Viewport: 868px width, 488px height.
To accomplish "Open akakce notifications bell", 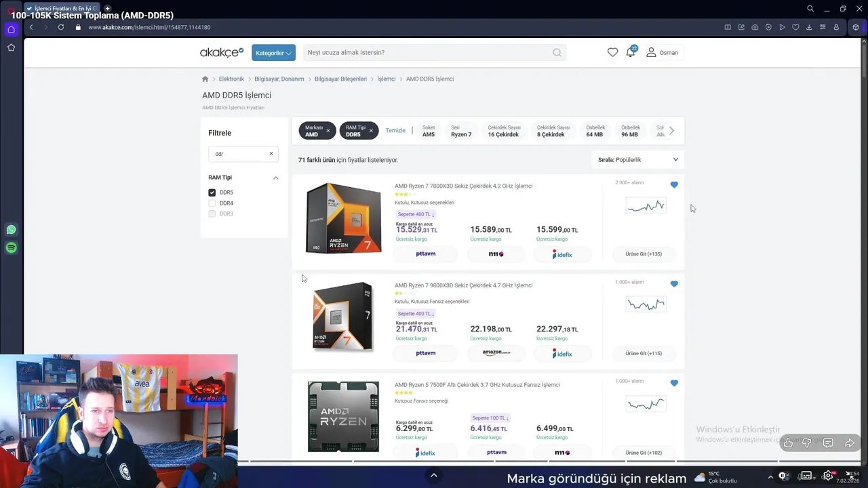I will coord(631,52).
